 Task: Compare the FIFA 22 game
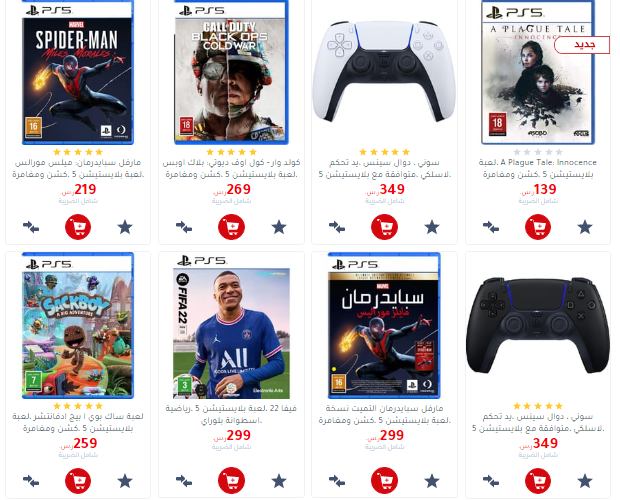(x=184, y=481)
